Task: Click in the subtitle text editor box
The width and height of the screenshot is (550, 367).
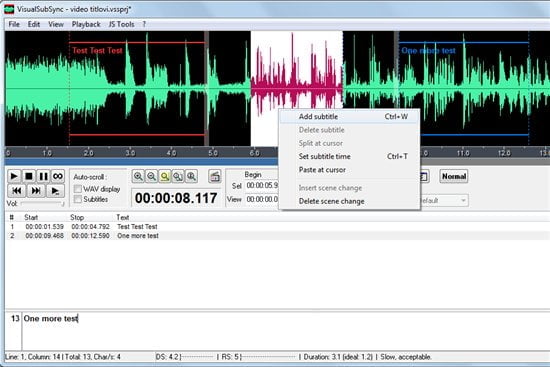Action: [286, 331]
